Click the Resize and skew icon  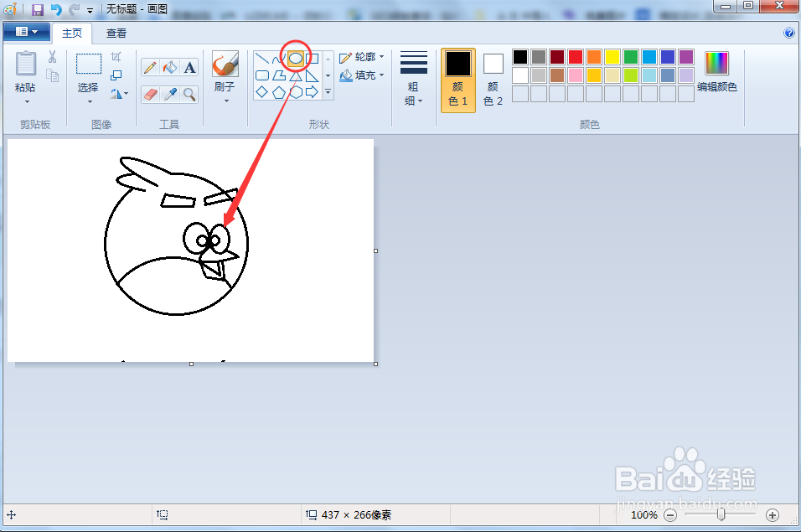pyautogui.click(x=116, y=75)
